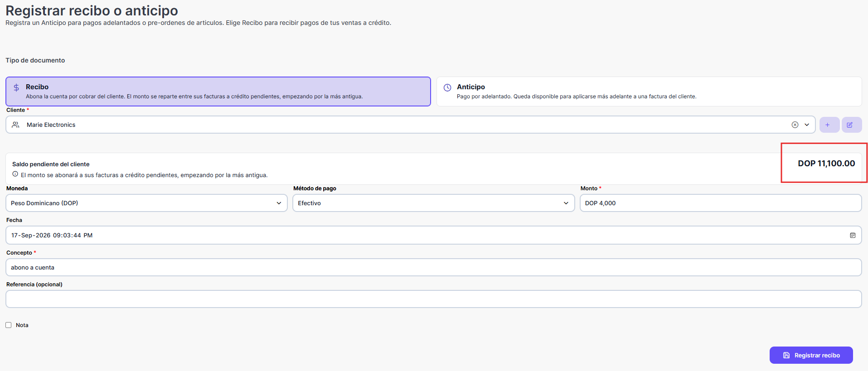
Task: Click the Registrar recibo o anticipo title
Action: tap(92, 10)
